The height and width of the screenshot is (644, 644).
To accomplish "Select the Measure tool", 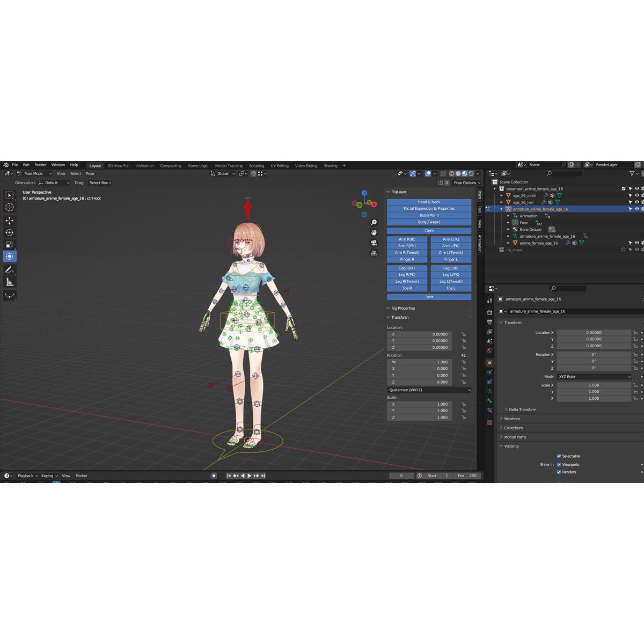I will [x=10, y=281].
